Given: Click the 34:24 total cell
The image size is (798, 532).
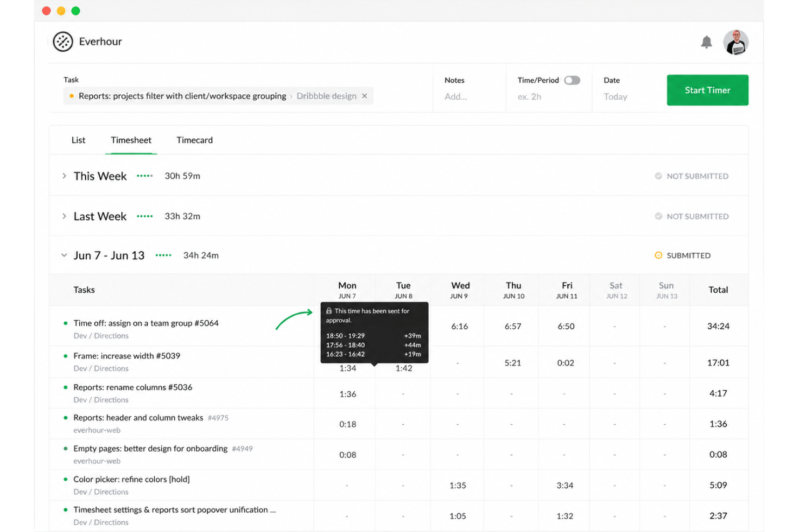Looking at the screenshot, I should pyautogui.click(x=718, y=327).
